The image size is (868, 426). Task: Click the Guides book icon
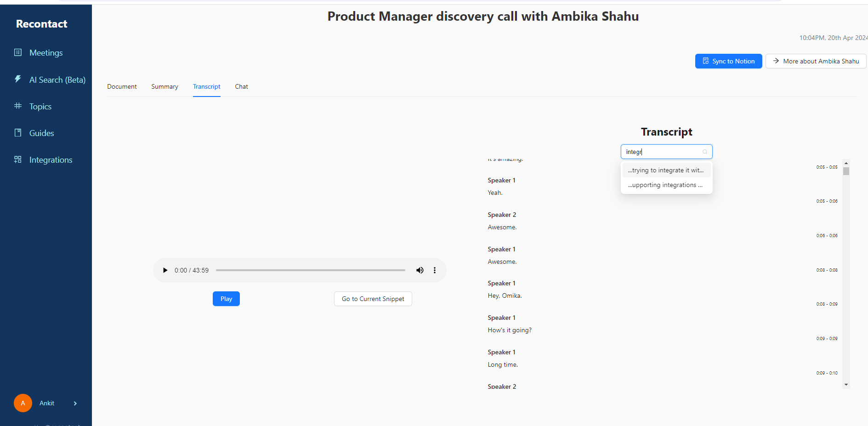pyautogui.click(x=18, y=133)
